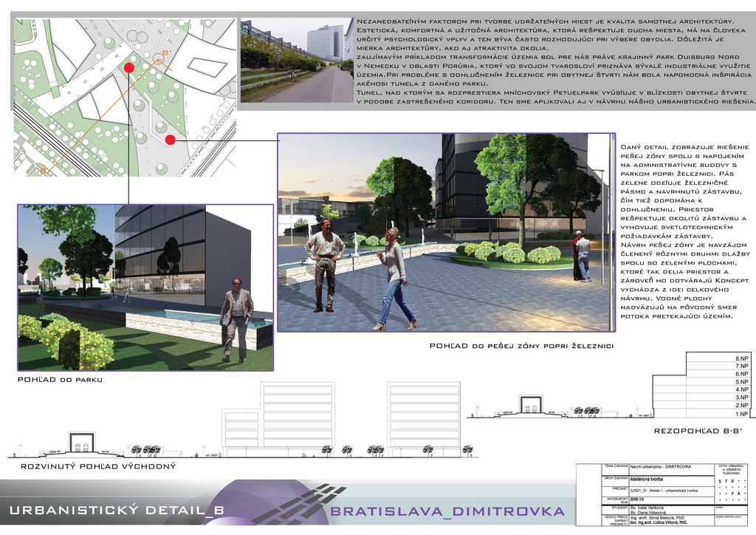Click the 'URBANISTICKÝ DETAIL_B' title

point(117,511)
